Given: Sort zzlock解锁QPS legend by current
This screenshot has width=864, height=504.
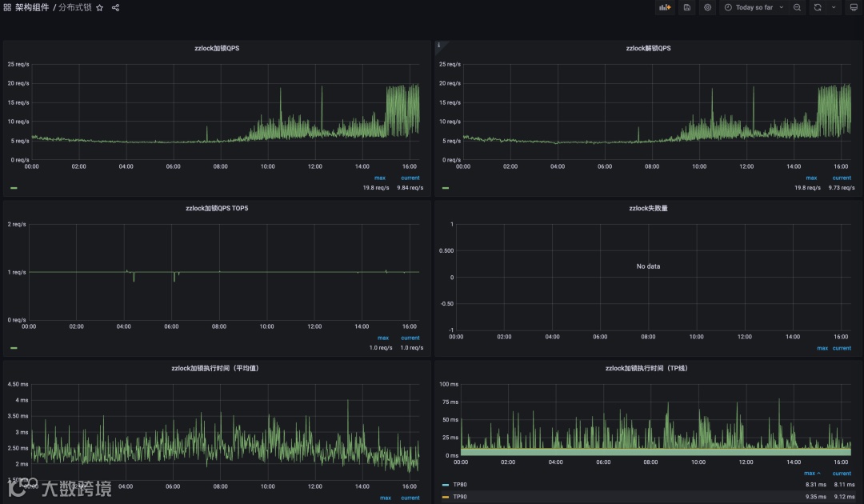Looking at the screenshot, I should pyautogui.click(x=842, y=178).
